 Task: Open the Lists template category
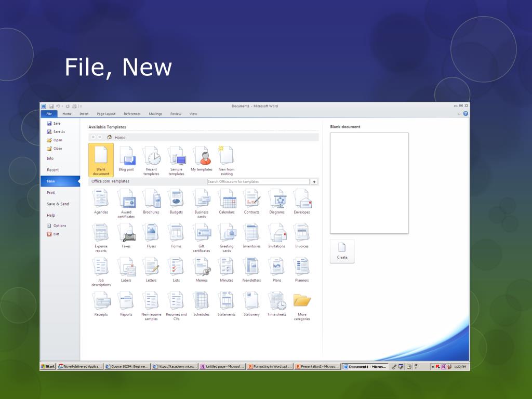coord(177,270)
